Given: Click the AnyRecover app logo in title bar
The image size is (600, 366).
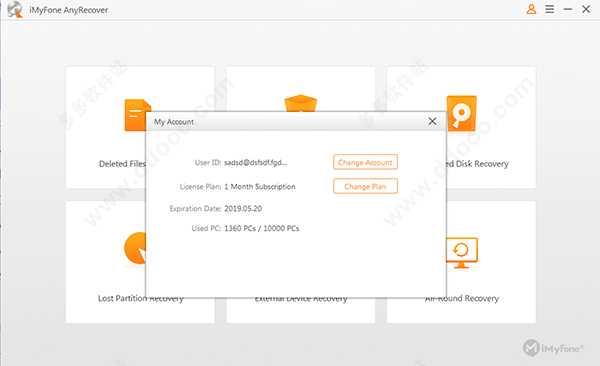Looking at the screenshot, I should [15, 9].
